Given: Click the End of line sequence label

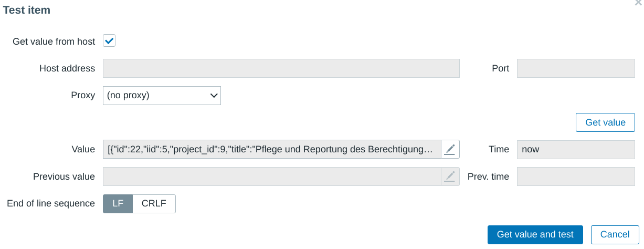Looking at the screenshot, I should [x=51, y=204].
